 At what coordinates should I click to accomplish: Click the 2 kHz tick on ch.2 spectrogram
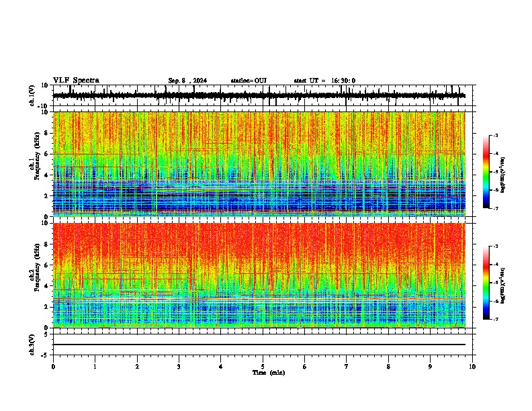pos(47,307)
